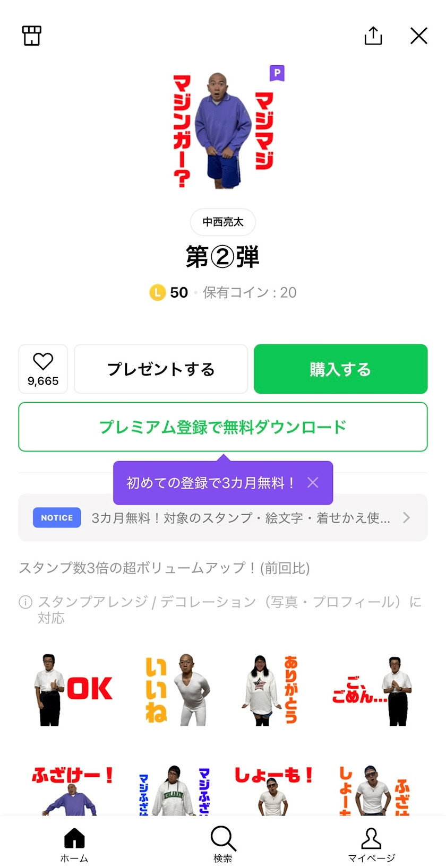The height and width of the screenshot is (868, 446).
Task: Dismiss the purple 3カ月無料 tooltip
Action: 313,482
